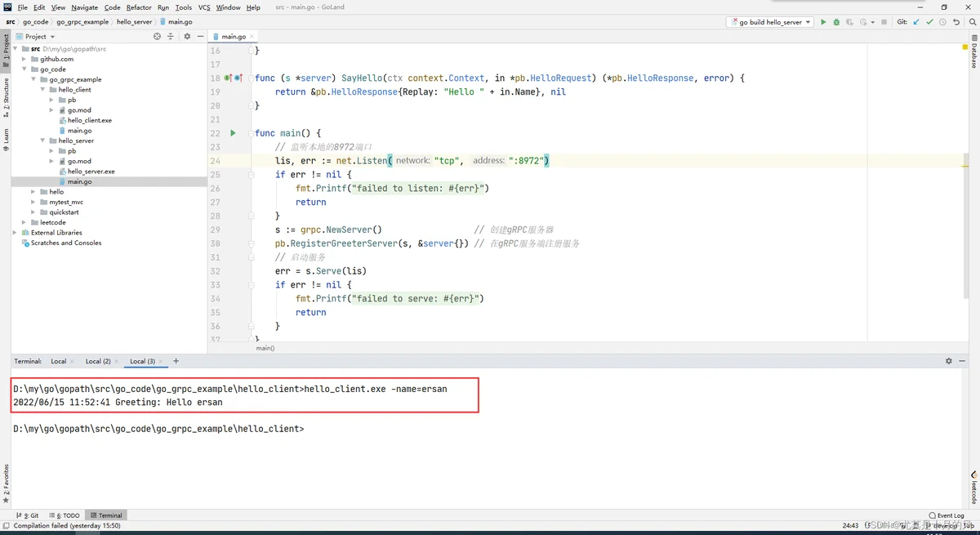Show Git history clock icon
The width and height of the screenshot is (980, 535).
(x=943, y=22)
